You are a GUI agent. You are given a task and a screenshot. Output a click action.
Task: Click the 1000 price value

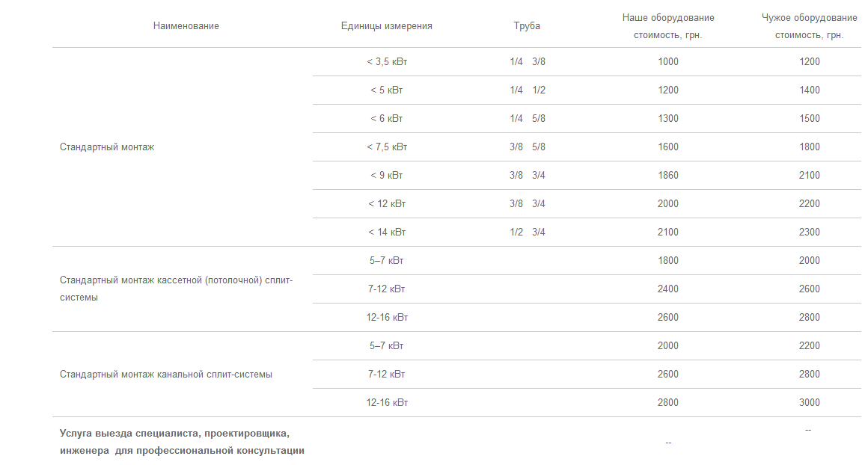[x=668, y=62]
